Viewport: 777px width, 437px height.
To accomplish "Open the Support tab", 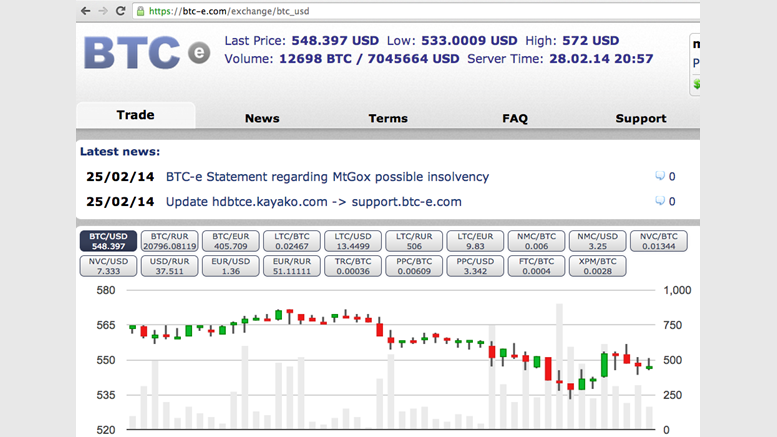I will tap(641, 118).
